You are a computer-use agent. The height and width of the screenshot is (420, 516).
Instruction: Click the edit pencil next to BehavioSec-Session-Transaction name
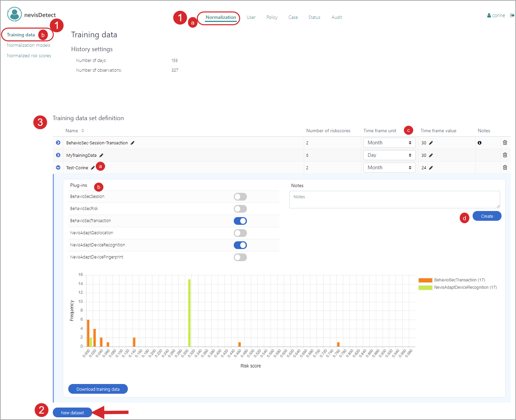pyautogui.click(x=133, y=143)
